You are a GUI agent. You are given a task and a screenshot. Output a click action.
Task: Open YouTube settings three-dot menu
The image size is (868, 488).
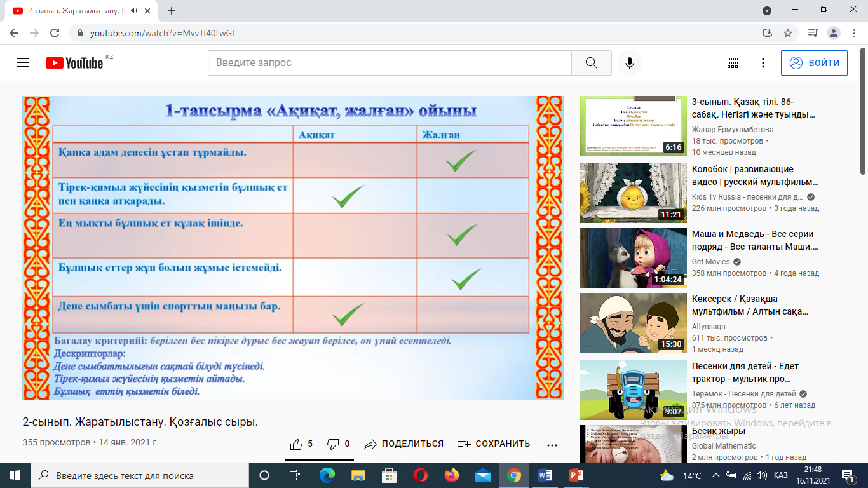pos(763,63)
